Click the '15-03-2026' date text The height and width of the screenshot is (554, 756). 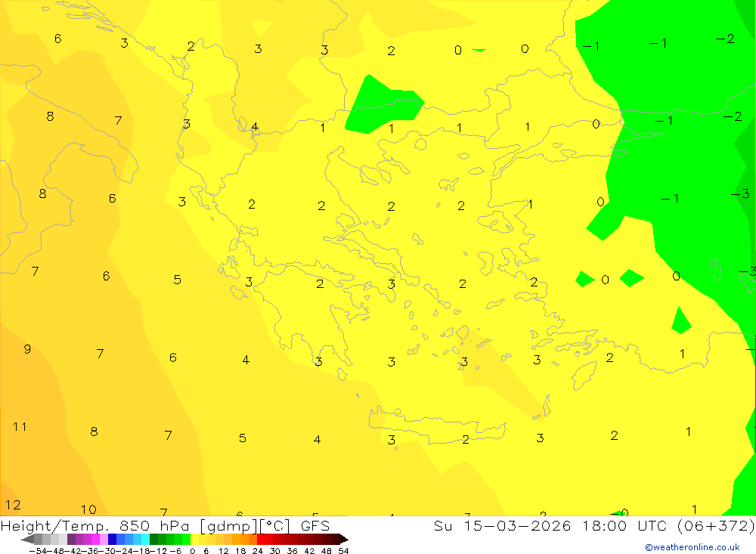point(517,525)
